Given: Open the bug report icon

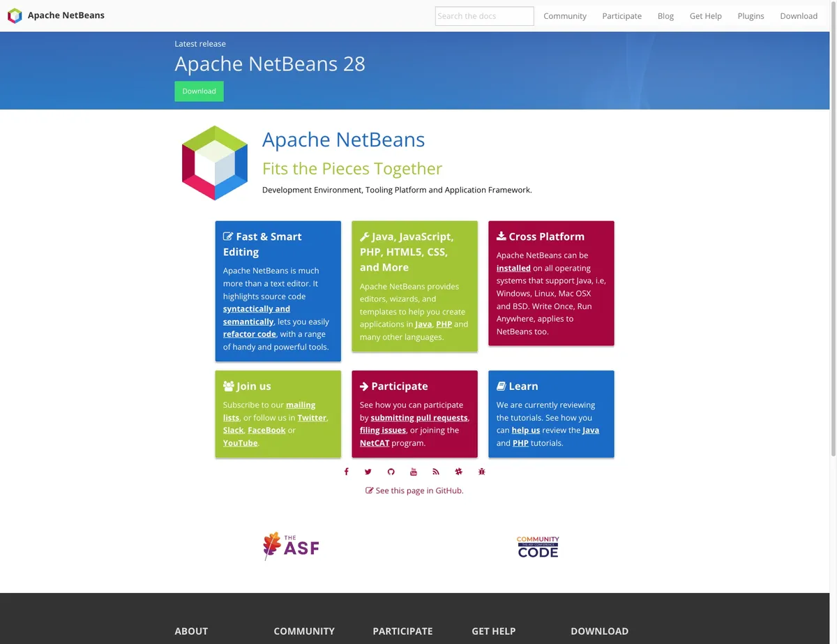Looking at the screenshot, I should (481, 472).
